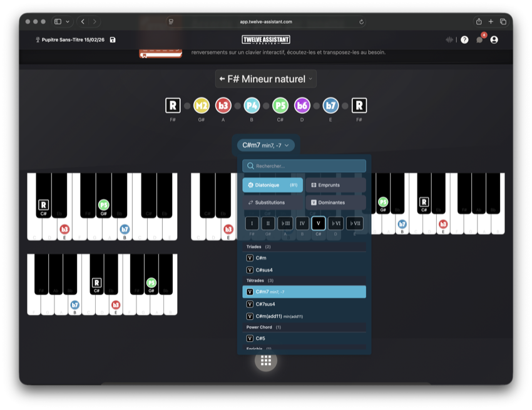532x410 pixels.
Task: Click the save icon next to Pupitre Sans-Titre
Action: (113, 40)
